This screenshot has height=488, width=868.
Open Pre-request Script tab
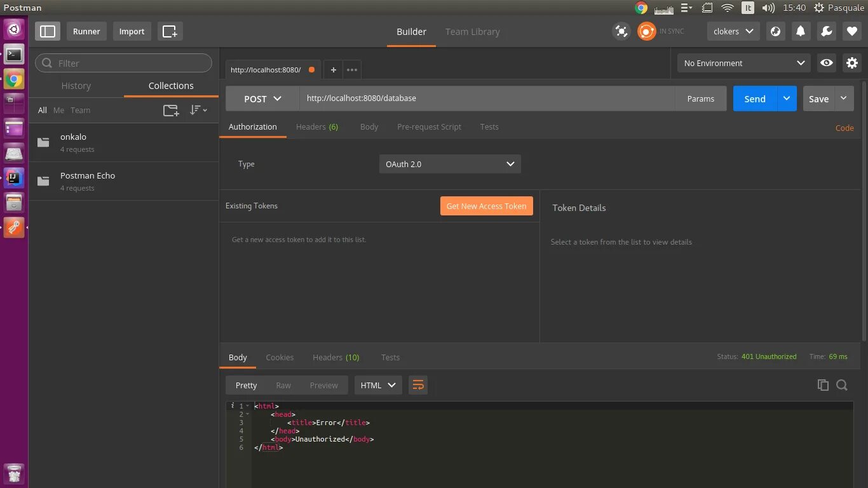429,126
